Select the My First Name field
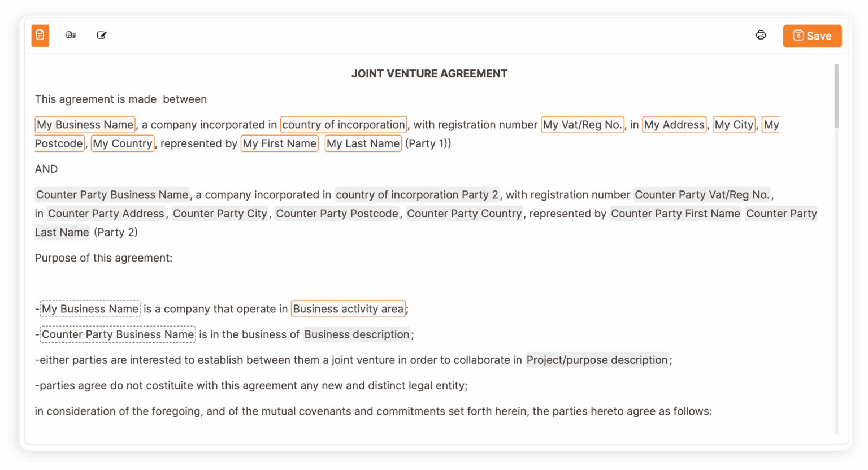 (x=279, y=143)
